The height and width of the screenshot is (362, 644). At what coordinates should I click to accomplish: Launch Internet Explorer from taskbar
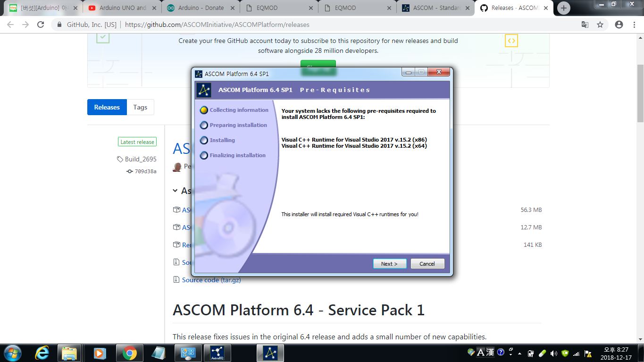coord(43,353)
